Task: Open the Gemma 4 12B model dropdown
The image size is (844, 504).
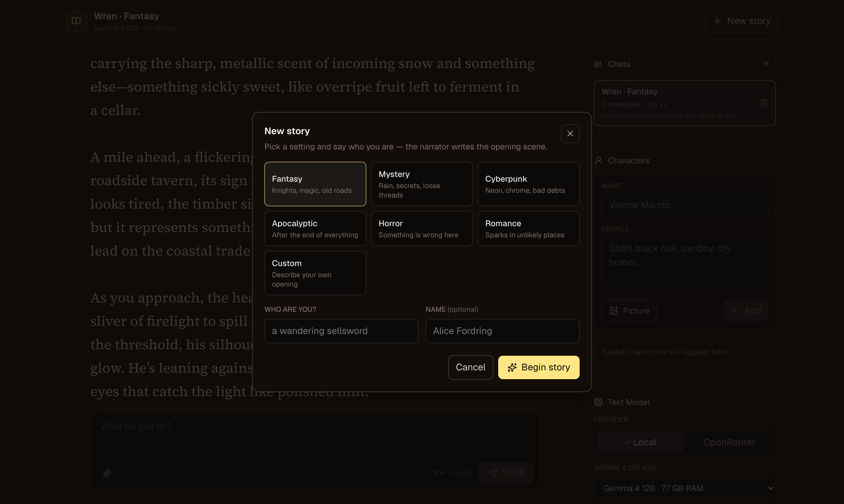Action: (x=684, y=488)
